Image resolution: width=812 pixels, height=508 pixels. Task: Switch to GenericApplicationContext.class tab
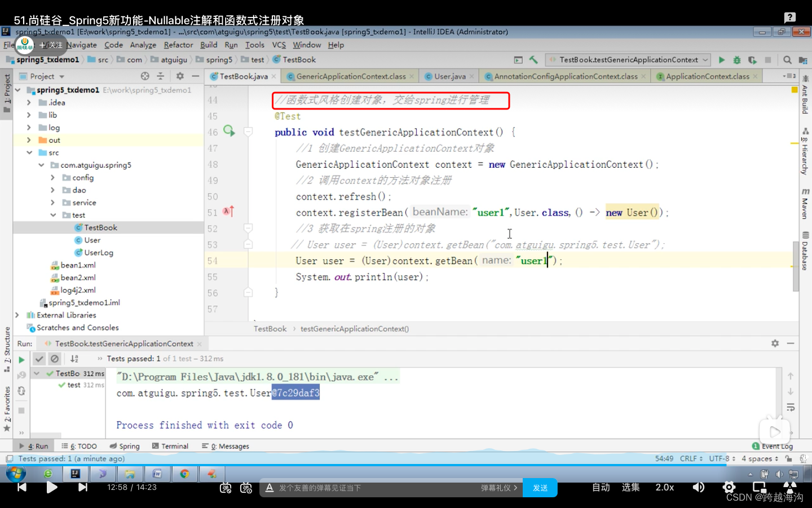(351, 76)
